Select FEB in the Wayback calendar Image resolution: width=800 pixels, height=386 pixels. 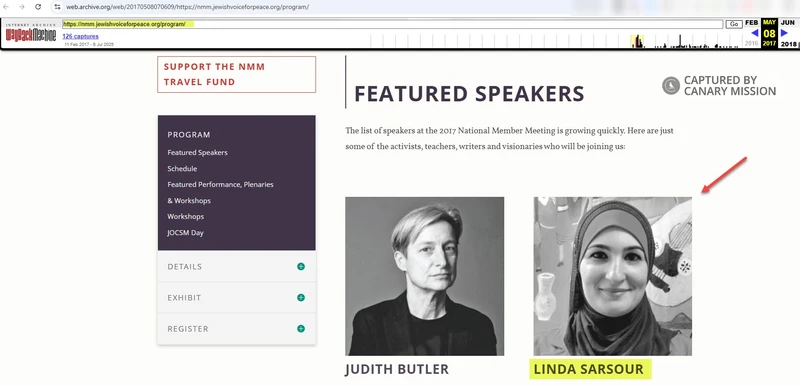pyautogui.click(x=752, y=22)
